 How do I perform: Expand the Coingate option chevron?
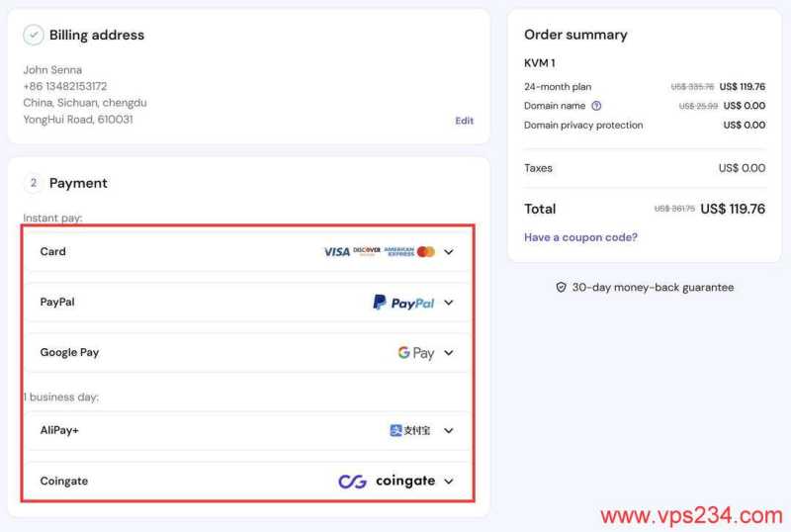click(x=449, y=482)
